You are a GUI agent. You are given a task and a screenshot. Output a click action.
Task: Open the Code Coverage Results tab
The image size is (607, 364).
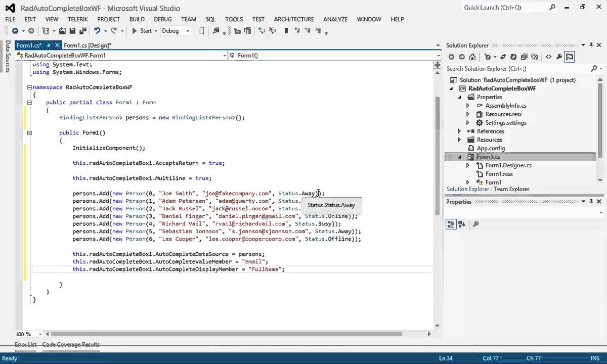point(71,345)
